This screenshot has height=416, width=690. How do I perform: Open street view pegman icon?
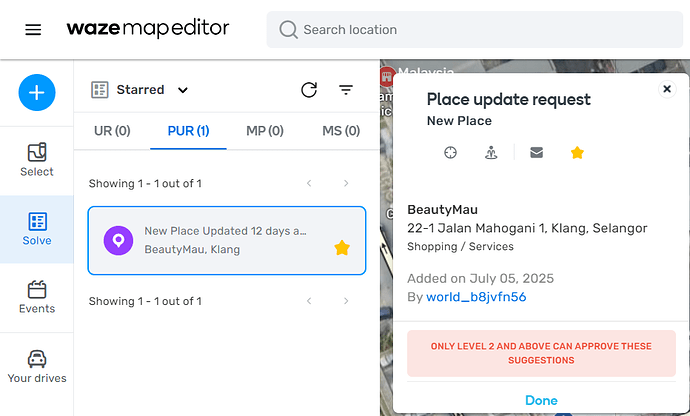pos(491,153)
